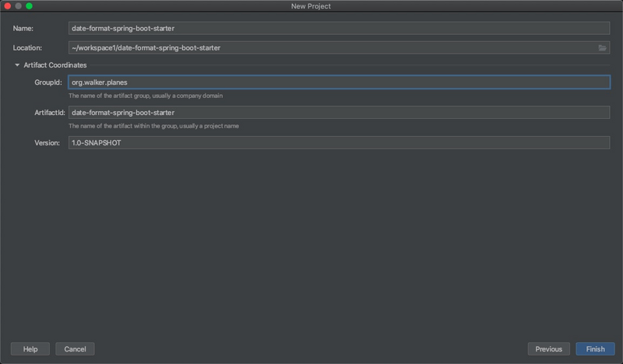Go back with the Previous button
The width and height of the screenshot is (623, 364).
[548, 349]
